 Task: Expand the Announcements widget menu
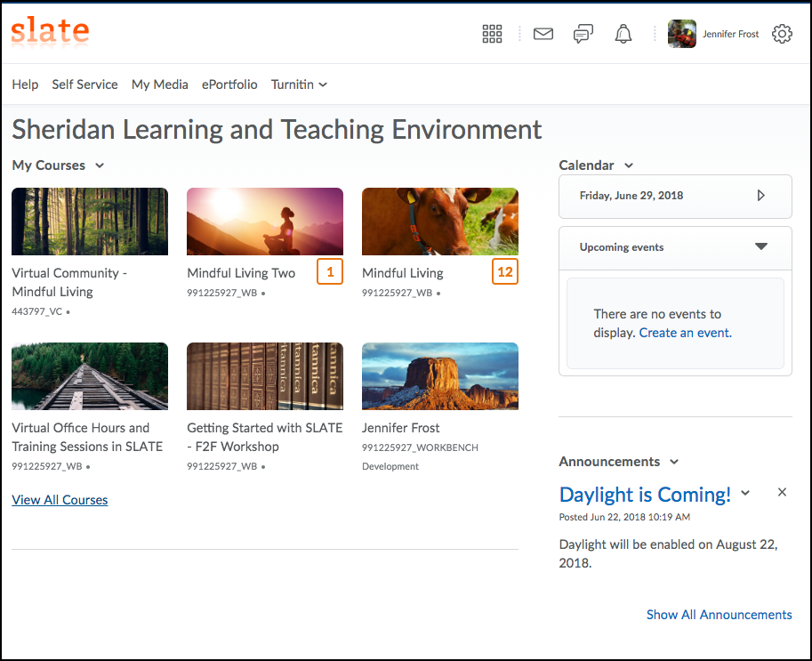tap(674, 462)
